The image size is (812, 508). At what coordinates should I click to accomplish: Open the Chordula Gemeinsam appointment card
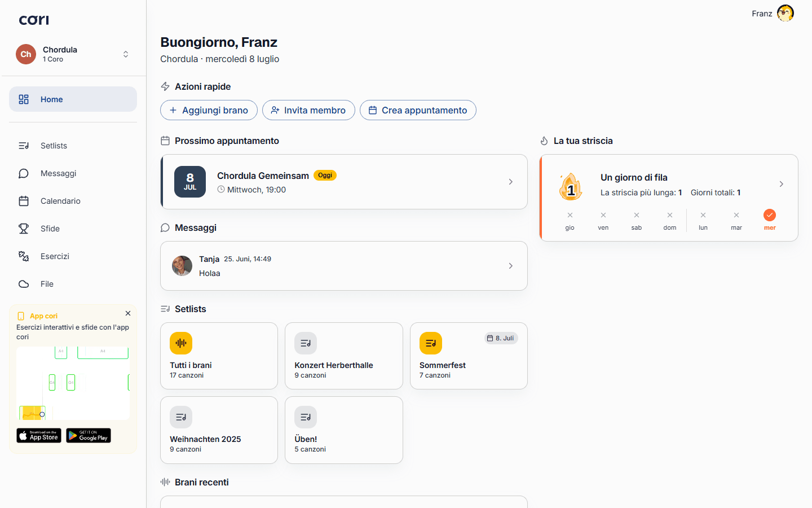(344, 182)
